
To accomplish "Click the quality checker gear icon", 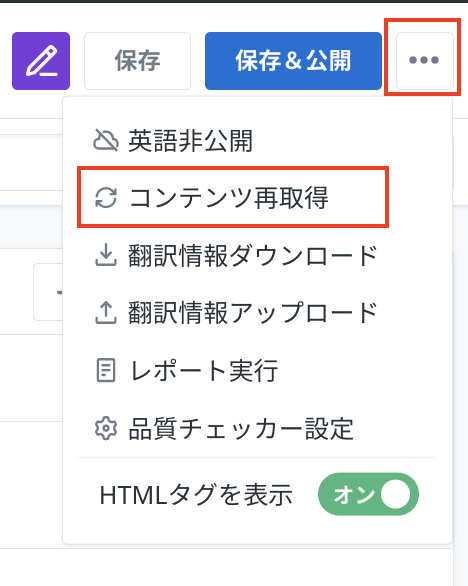I will (x=106, y=428).
